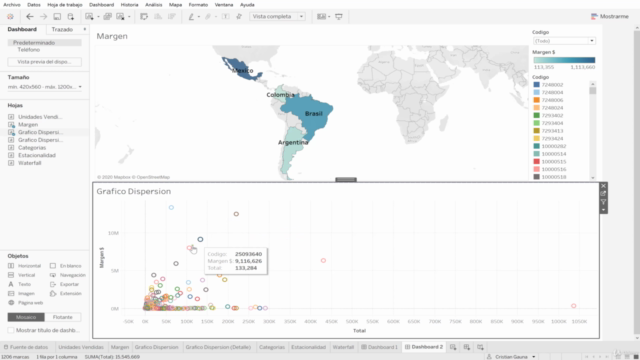The width and height of the screenshot is (640, 360).
Task: Click the Margen $ color gradient legend
Action: coord(564,60)
